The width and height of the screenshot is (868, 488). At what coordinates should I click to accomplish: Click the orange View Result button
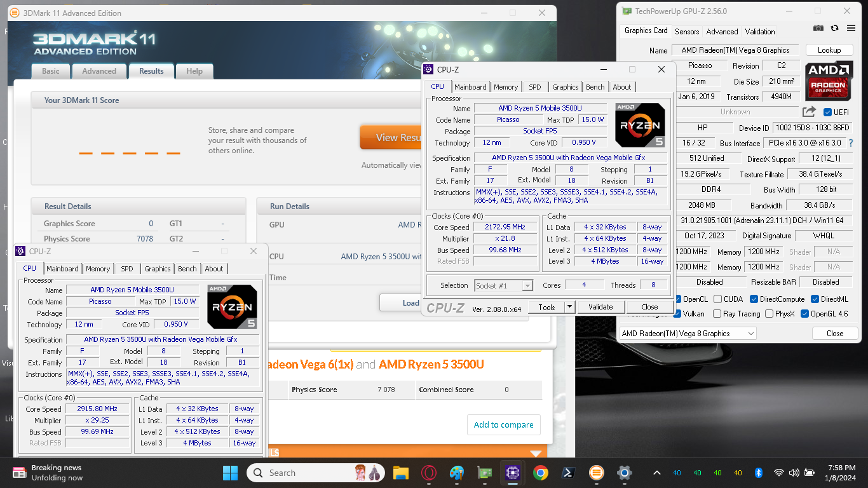(391, 137)
